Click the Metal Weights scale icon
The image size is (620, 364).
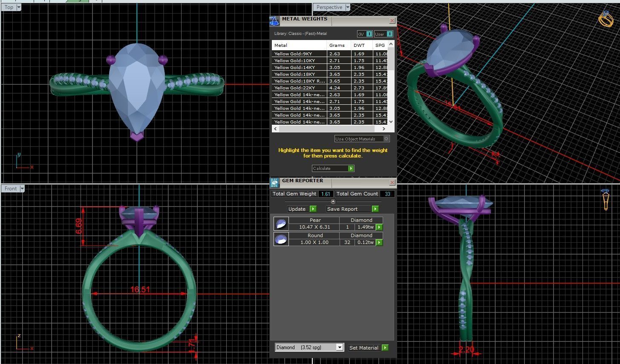[275, 21]
